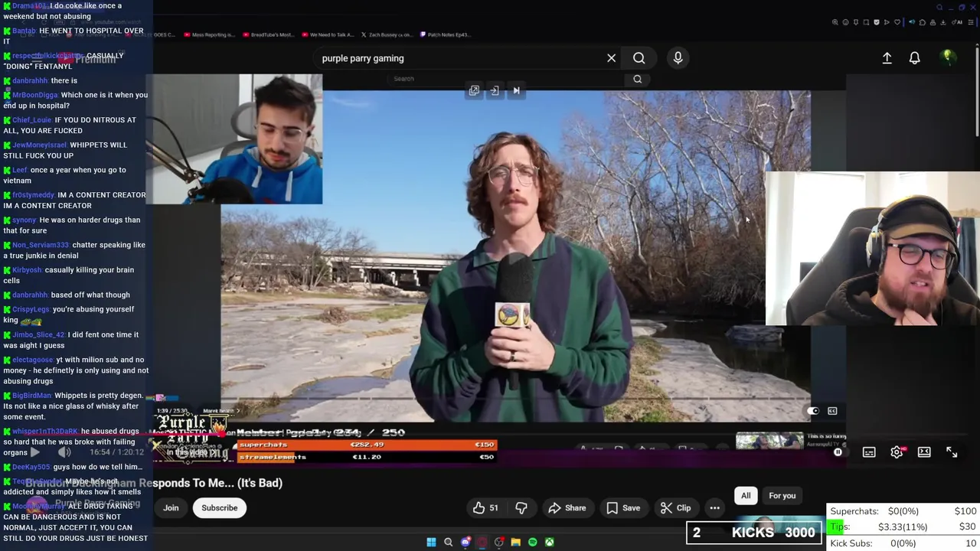Screen dimensions: 980x551
Task: Open the account avatar menu
Action: pos(948,57)
